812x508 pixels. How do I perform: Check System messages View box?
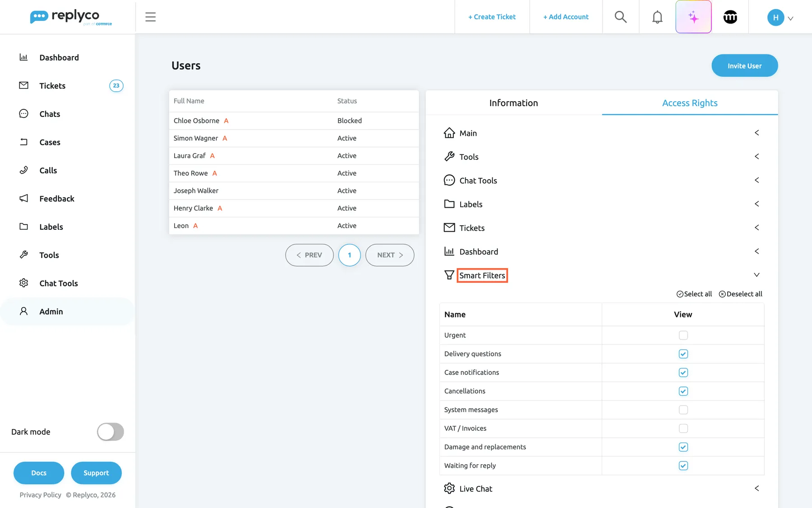pos(683,410)
